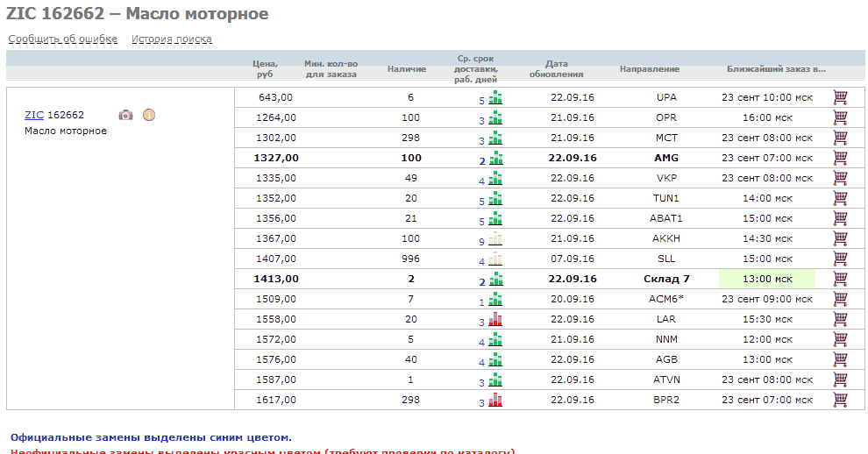Click cart icon for AMG 1327,00 offer
Viewport: 868px width, 454px height.
tap(840, 158)
